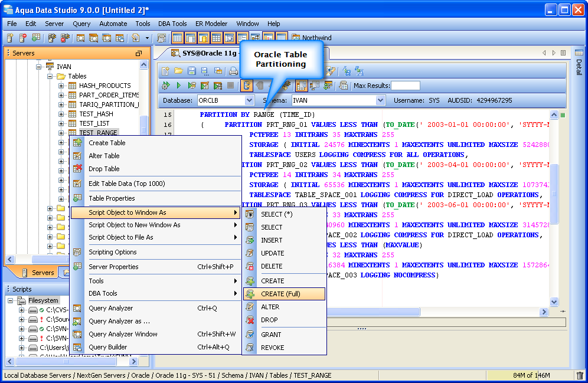Open the Automate menu
Screen dimensions: 588x383
(x=113, y=24)
